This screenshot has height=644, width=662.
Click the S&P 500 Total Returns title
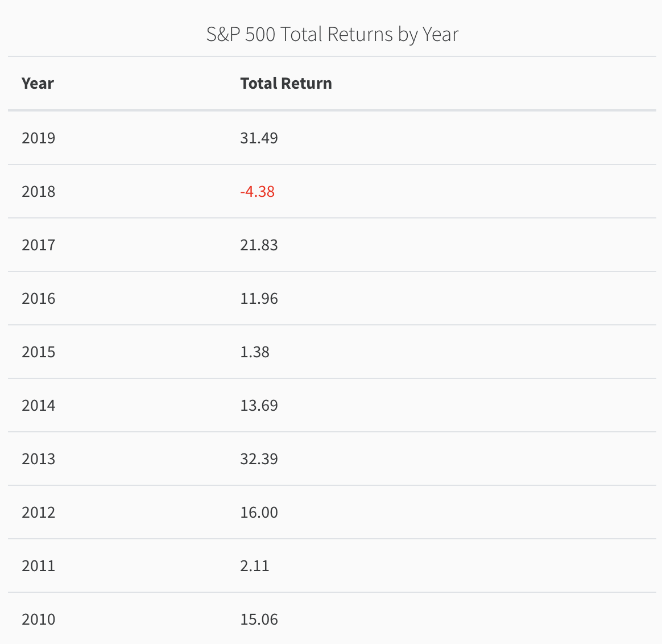coord(332,34)
